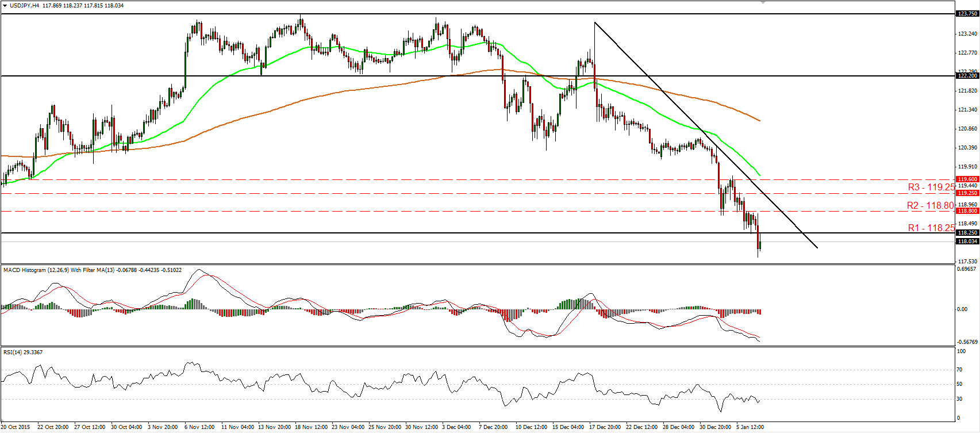Screen dimensions: 980x433
Task: Click the 123.240 price scale value
Action: 968,34
